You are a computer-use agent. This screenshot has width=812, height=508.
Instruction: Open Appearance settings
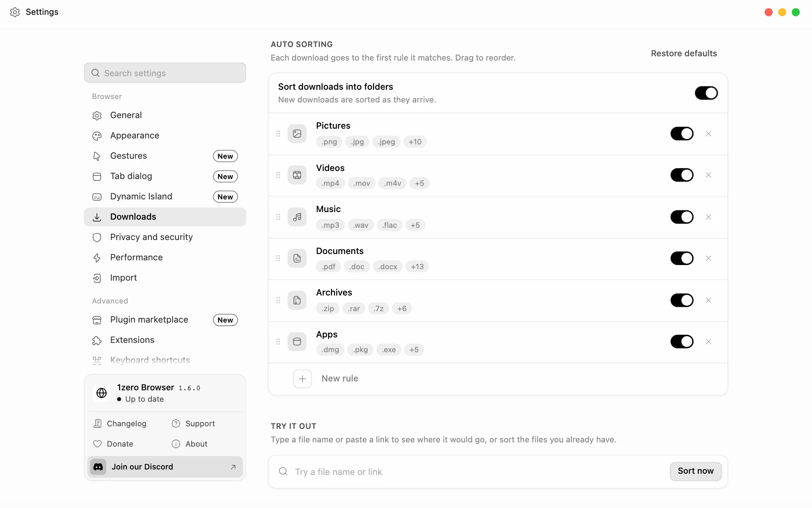(165, 135)
